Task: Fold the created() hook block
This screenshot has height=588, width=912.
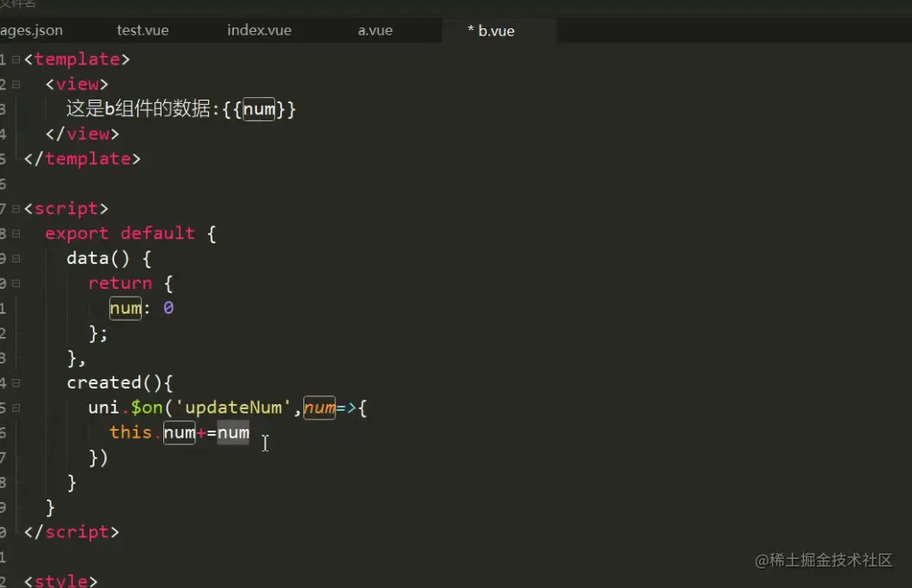Action: [x=15, y=383]
